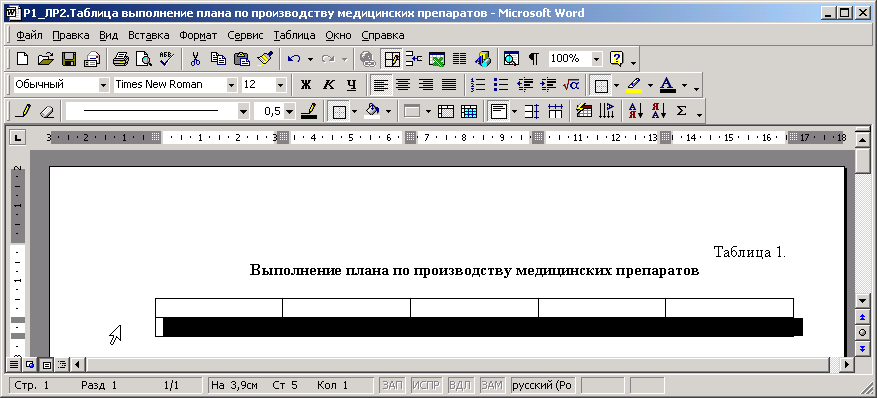877x398 pixels.
Task: Open the 100% zoom dropdown
Action: 596,59
